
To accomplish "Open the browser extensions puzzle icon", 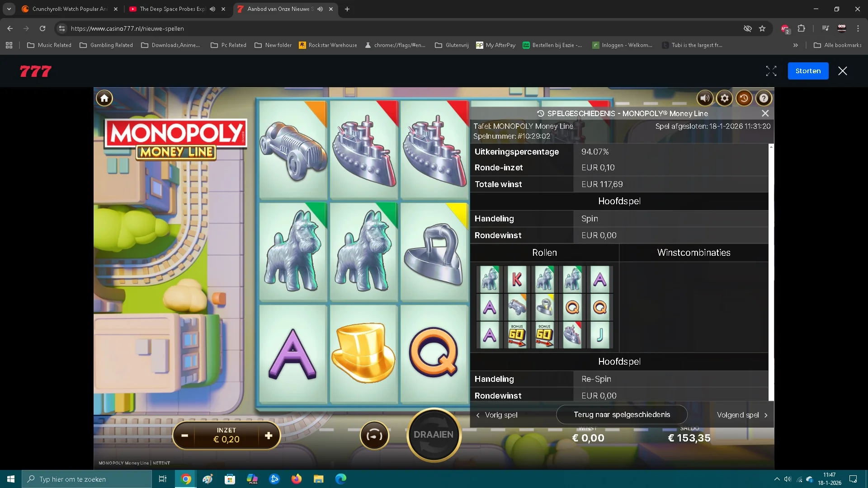I will [x=801, y=28].
